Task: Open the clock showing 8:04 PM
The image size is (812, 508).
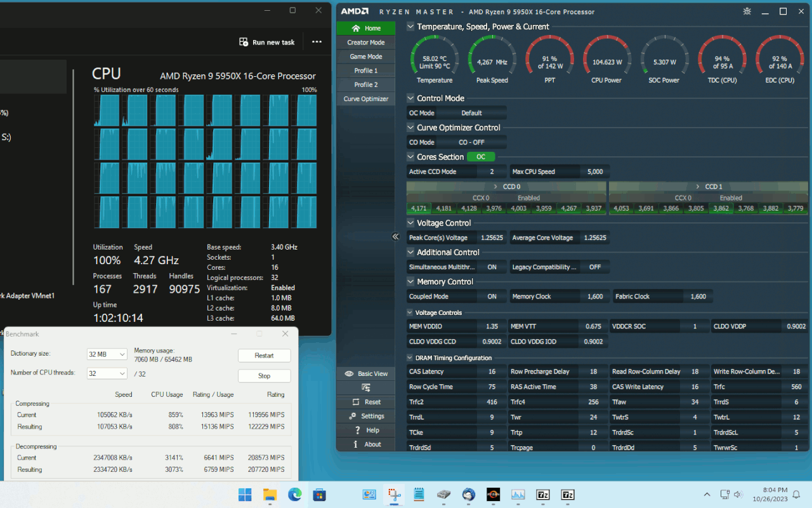Action: (x=769, y=494)
